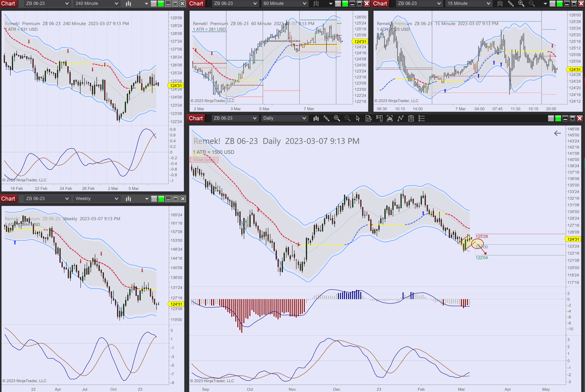Image resolution: width=585 pixels, height=392 pixels.
Task: Open Drawing Tools pencil in Daily chart
Action: pyautogui.click(x=326, y=118)
